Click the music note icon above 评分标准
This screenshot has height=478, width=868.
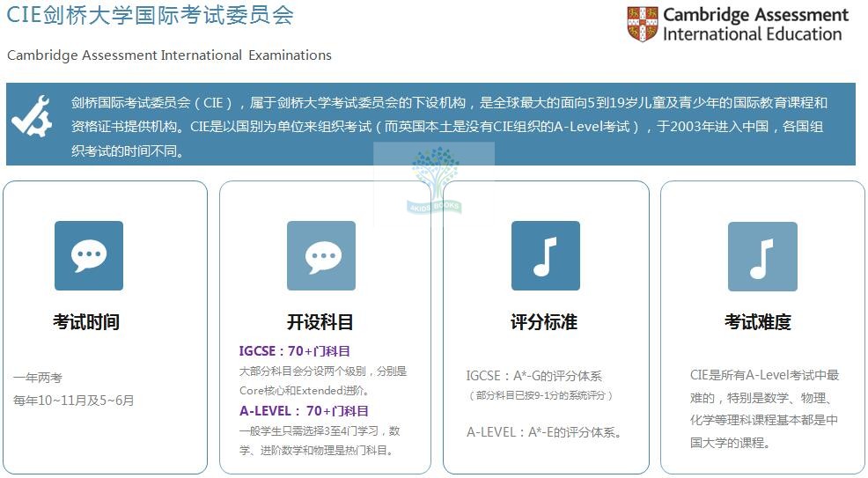click(545, 255)
